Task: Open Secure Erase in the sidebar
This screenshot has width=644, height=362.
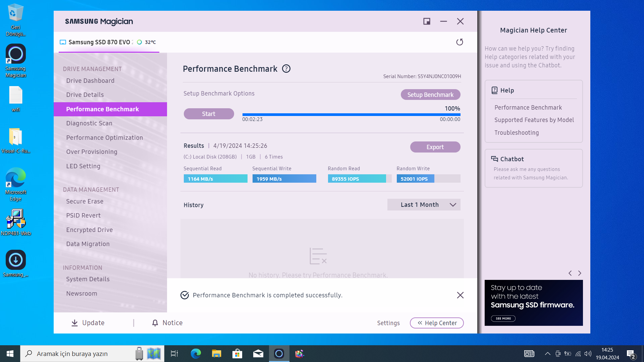Action: [85, 201]
